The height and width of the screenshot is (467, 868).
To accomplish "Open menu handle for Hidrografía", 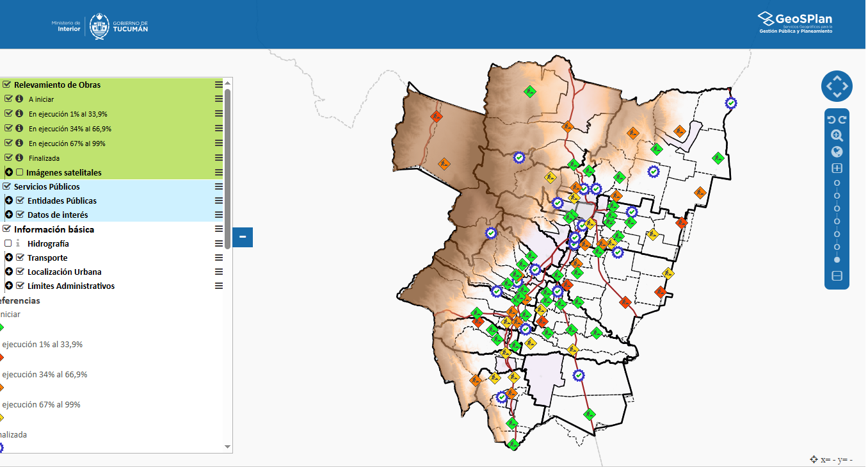I will coord(219,243).
